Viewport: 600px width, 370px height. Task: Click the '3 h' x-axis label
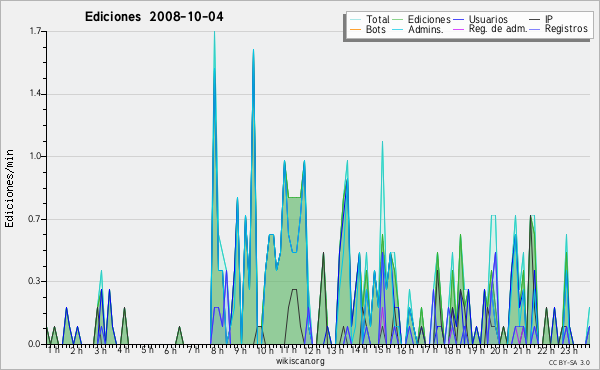[x=100, y=350]
